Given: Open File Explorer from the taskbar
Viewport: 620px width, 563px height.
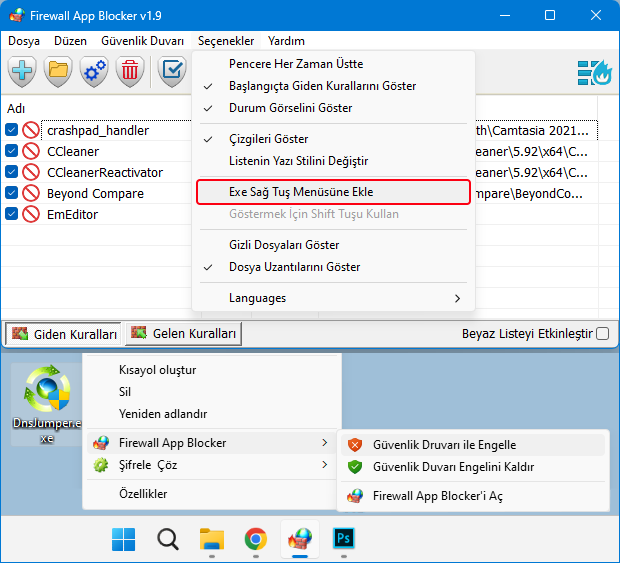Looking at the screenshot, I should pos(212,539).
